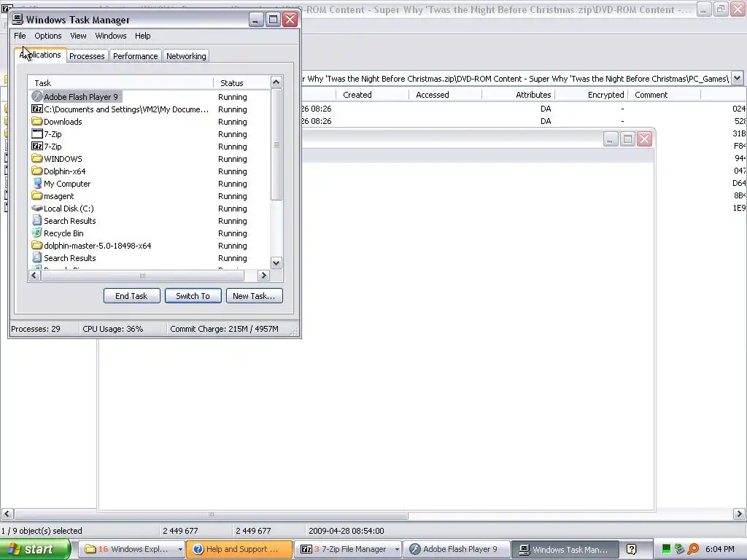The height and width of the screenshot is (560, 747).
Task: Sort 7-Zip list by Encrypted column
Action: (x=591, y=95)
